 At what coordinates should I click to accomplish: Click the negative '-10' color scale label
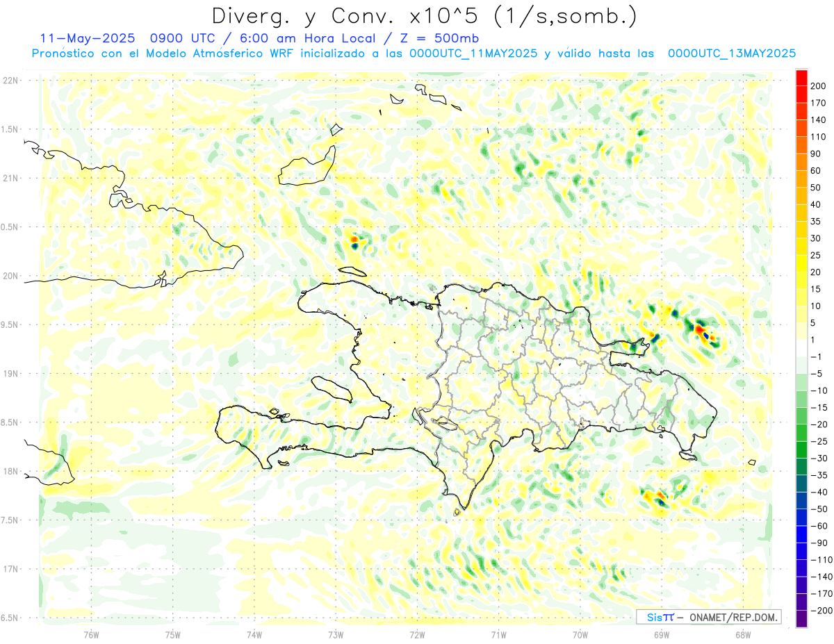coord(819,390)
